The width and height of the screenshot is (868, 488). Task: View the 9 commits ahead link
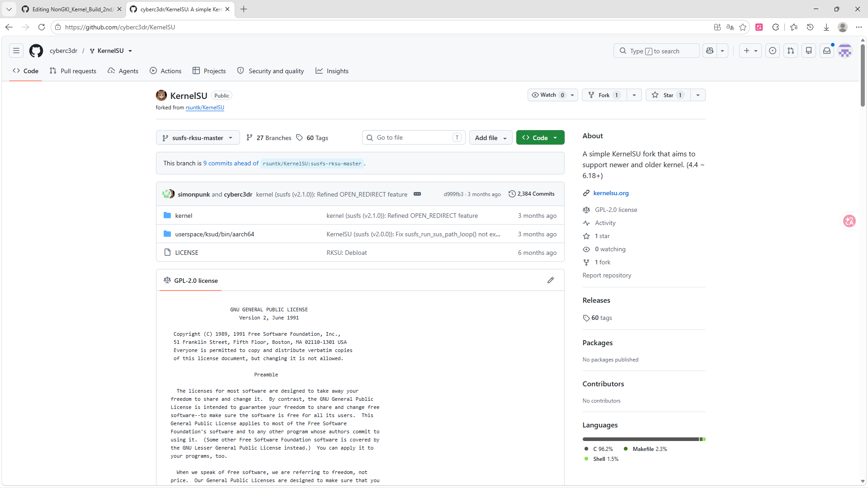[x=231, y=163]
